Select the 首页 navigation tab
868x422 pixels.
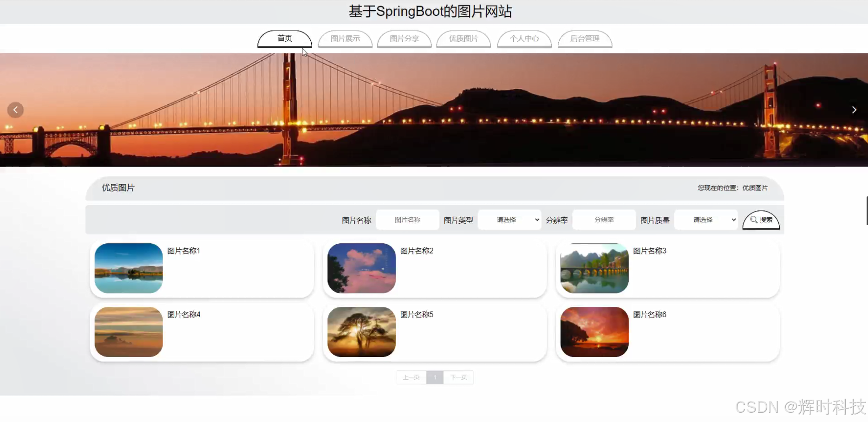coord(284,39)
